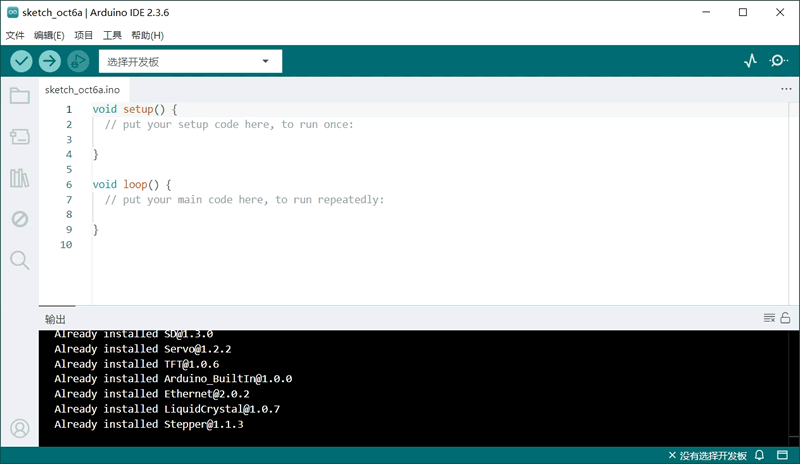Click output line 'LiquidCrystal@1.0.7'

[x=167, y=409]
